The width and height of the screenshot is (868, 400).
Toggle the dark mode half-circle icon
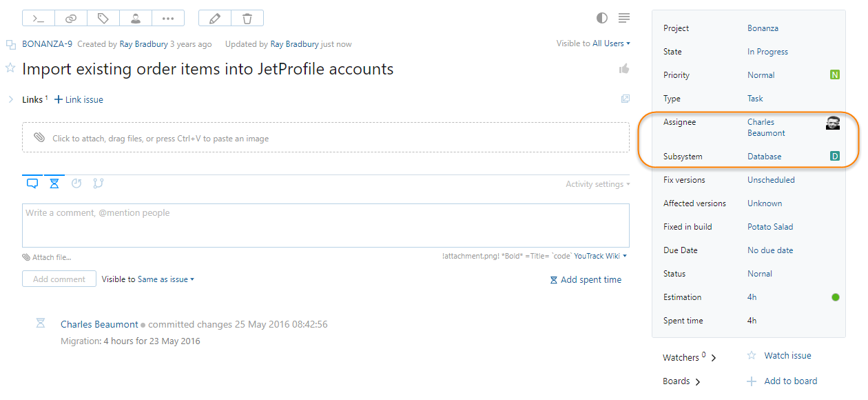[601, 18]
